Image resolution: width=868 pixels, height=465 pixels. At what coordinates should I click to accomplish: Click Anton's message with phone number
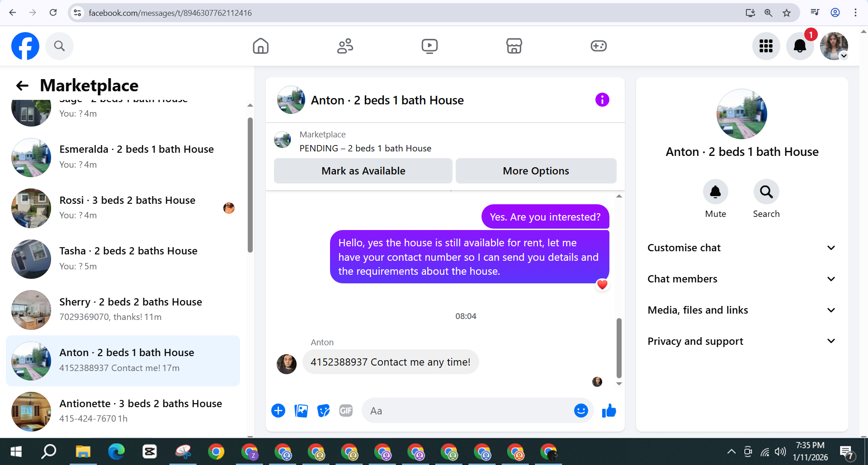(x=390, y=362)
